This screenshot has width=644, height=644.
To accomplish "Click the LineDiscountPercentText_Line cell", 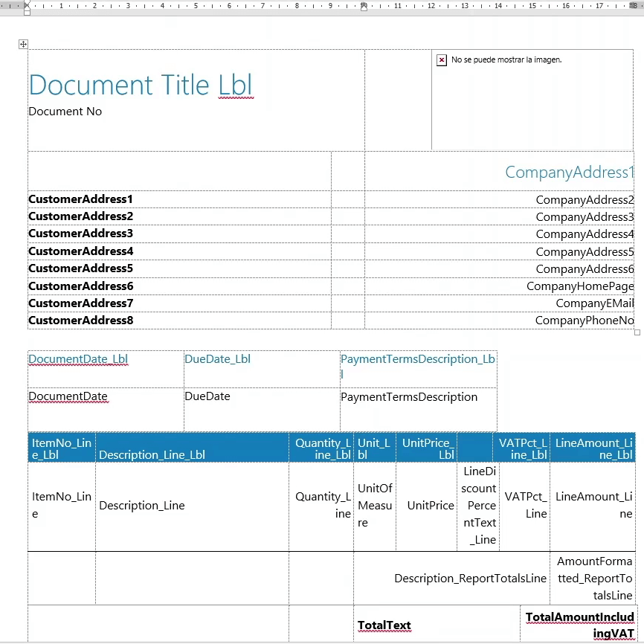I will [479, 506].
